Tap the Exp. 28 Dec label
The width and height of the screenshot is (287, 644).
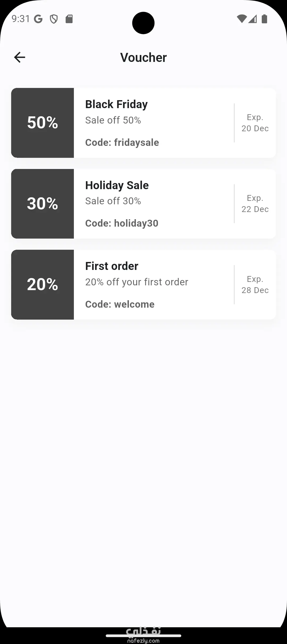(255, 285)
